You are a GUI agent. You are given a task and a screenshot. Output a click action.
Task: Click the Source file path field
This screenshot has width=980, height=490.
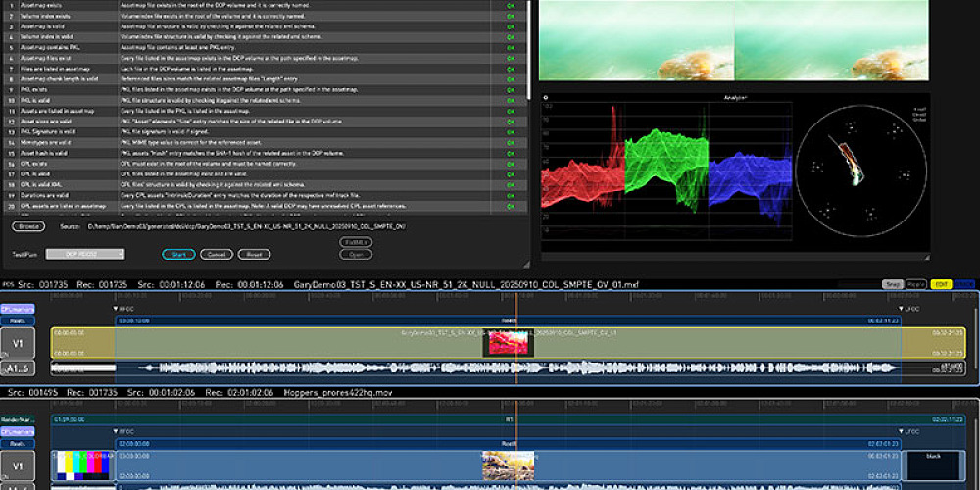pyautogui.click(x=245, y=226)
